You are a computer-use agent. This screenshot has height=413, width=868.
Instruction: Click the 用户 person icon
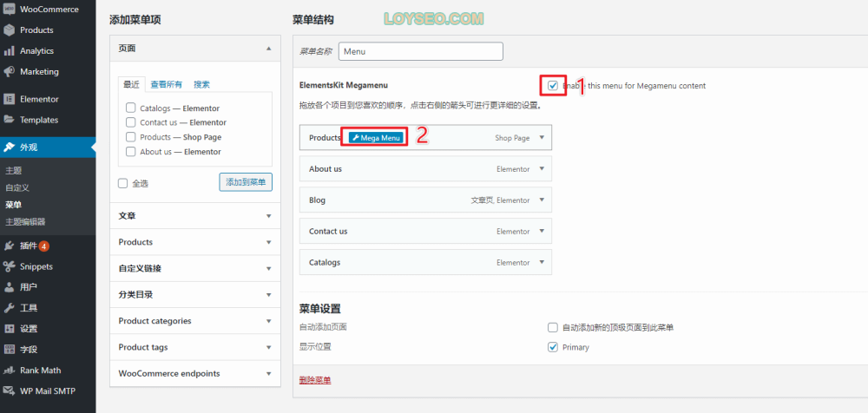pos(9,287)
